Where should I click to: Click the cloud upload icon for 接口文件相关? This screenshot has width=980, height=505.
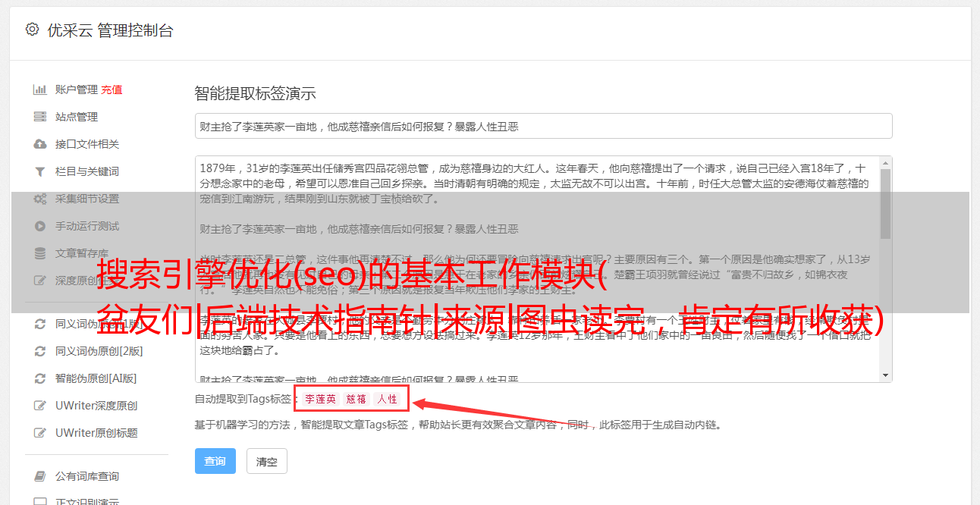40,144
